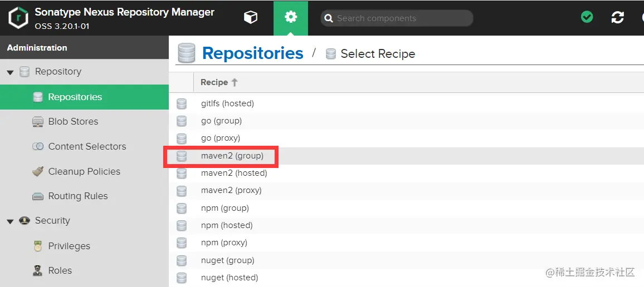
Task: Click the Cleanup Policies broom icon
Action: (x=38, y=171)
